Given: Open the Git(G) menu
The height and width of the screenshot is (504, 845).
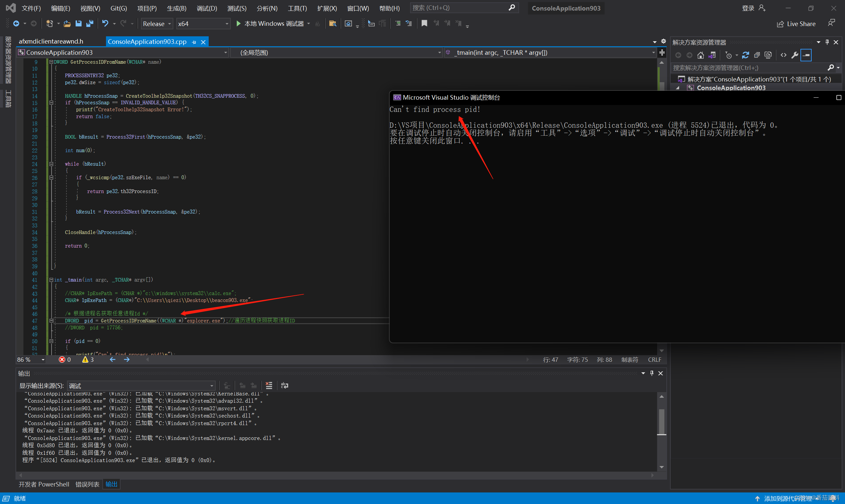Looking at the screenshot, I should pos(119,8).
